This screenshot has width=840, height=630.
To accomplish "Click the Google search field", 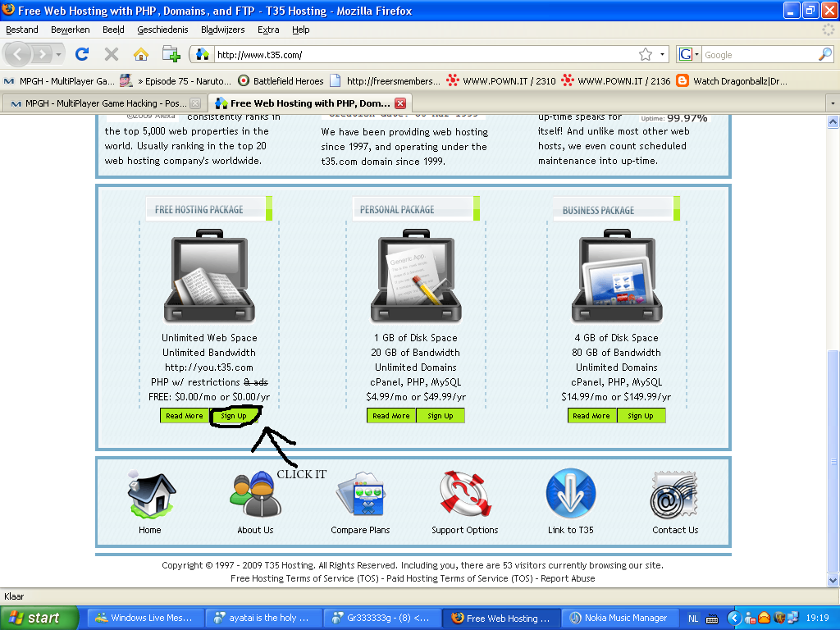I will (x=760, y=55).
